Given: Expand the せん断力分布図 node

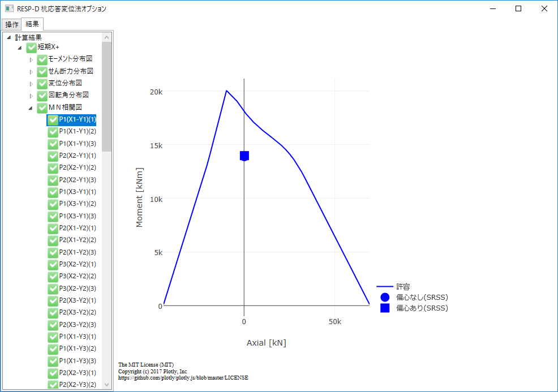Looking at the screenshot, I should coord(31,72).
